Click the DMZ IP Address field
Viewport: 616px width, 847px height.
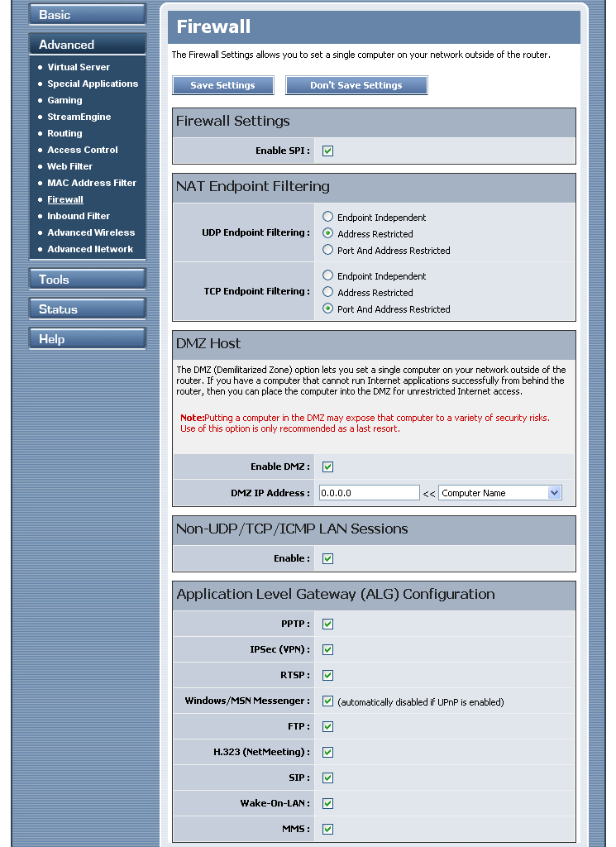click(370, 493)
